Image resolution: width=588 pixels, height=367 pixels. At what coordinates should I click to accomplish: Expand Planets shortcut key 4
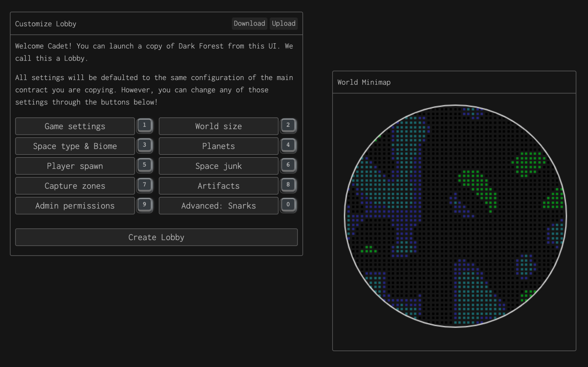[289, 145]
